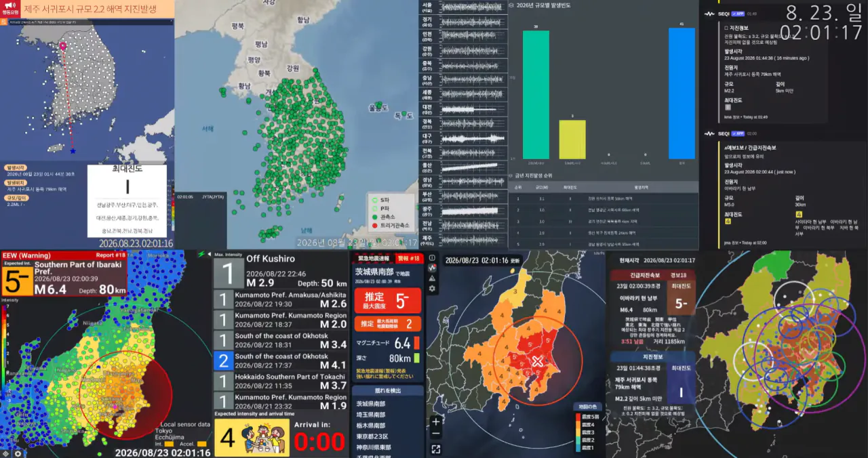This screenshot has width=868, height=458.
Task: Toggle fullscreen icon on the Kanto map
Action: coord(435,449)
